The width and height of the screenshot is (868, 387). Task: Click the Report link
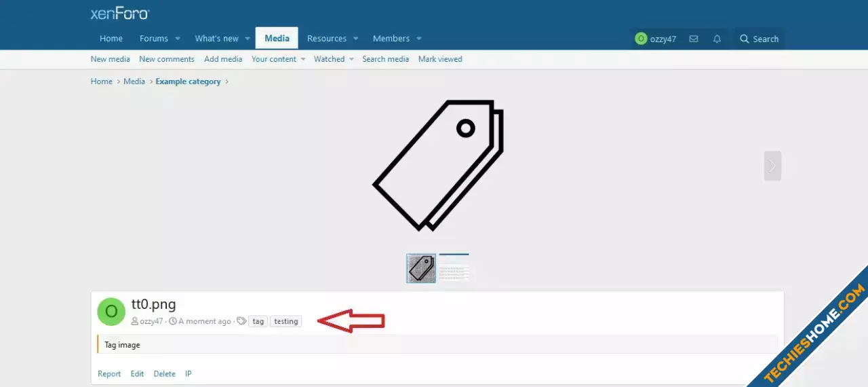(x=109, y=374)
